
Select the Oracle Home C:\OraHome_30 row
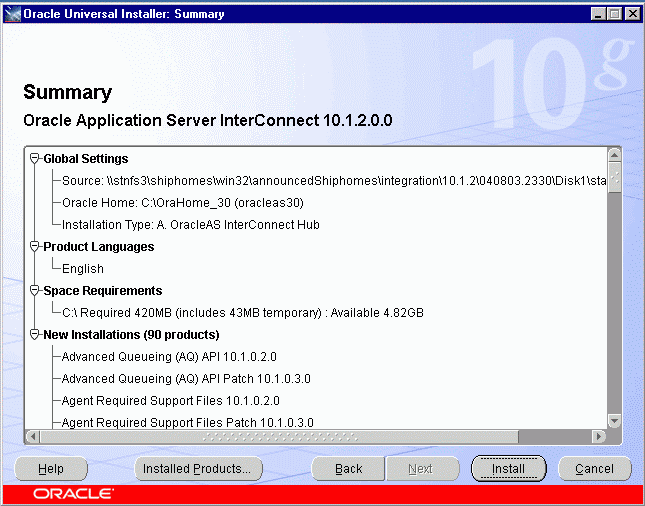pos(183,203)
